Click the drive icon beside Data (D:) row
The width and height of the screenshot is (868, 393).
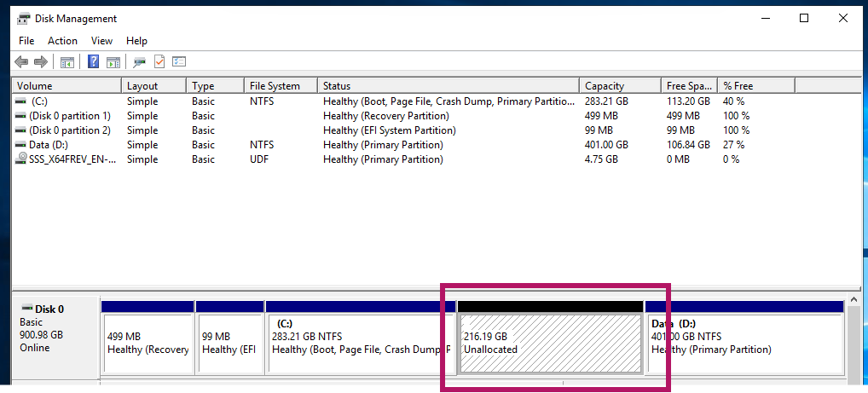tap(20, 144)
